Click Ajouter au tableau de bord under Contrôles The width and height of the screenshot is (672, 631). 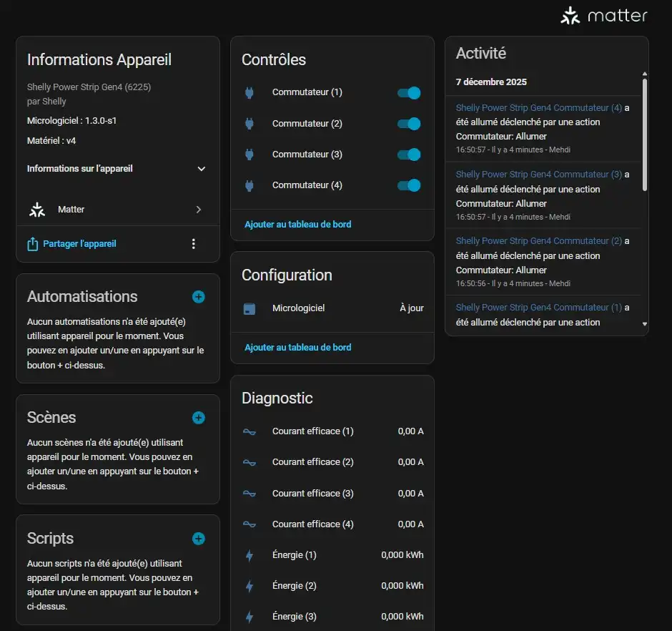[x=298, y=225]
